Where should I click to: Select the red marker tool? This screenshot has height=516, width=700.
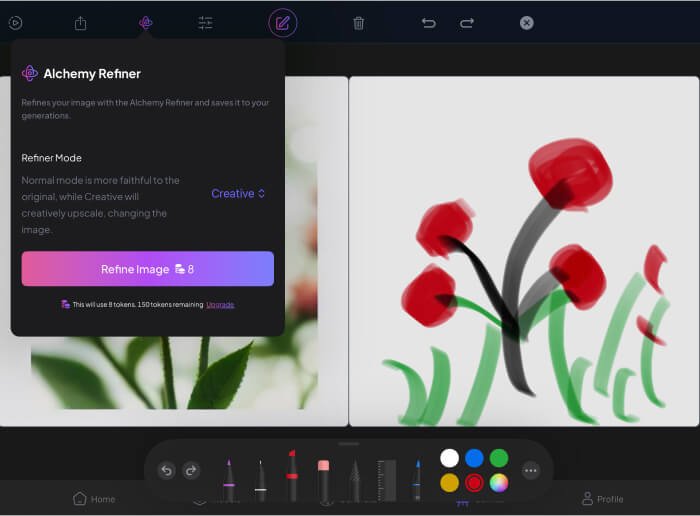tap(292, 476)
